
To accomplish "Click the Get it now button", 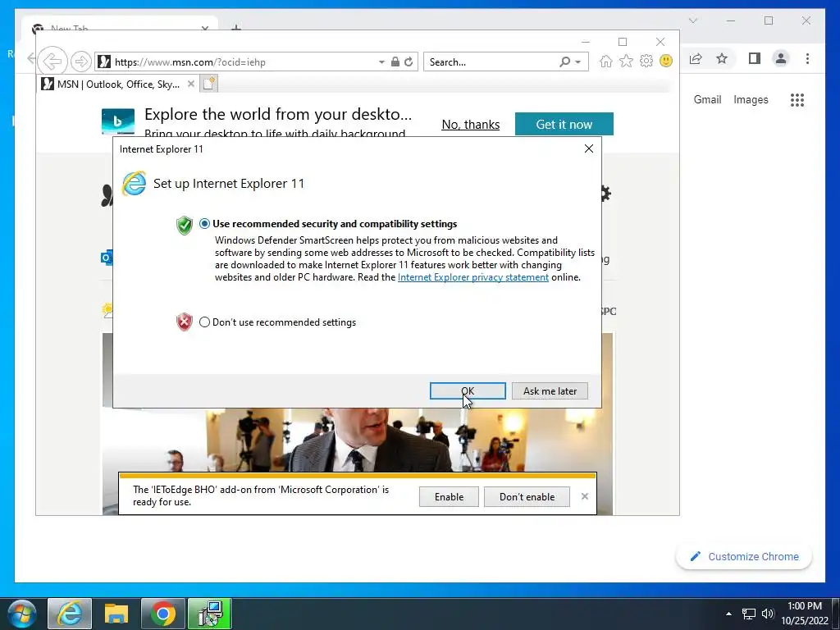I will (x=564, y=125).
